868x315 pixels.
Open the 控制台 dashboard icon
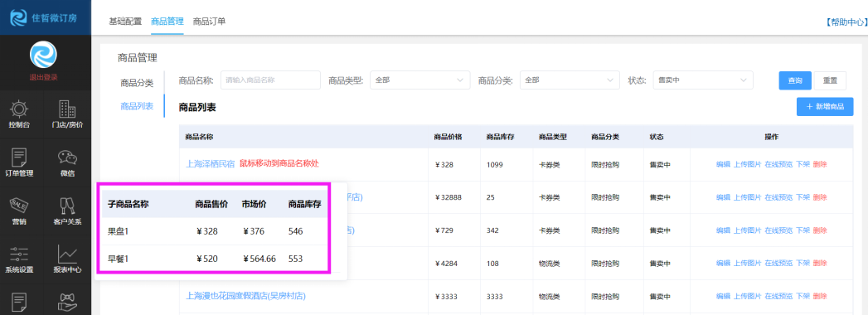19,109
